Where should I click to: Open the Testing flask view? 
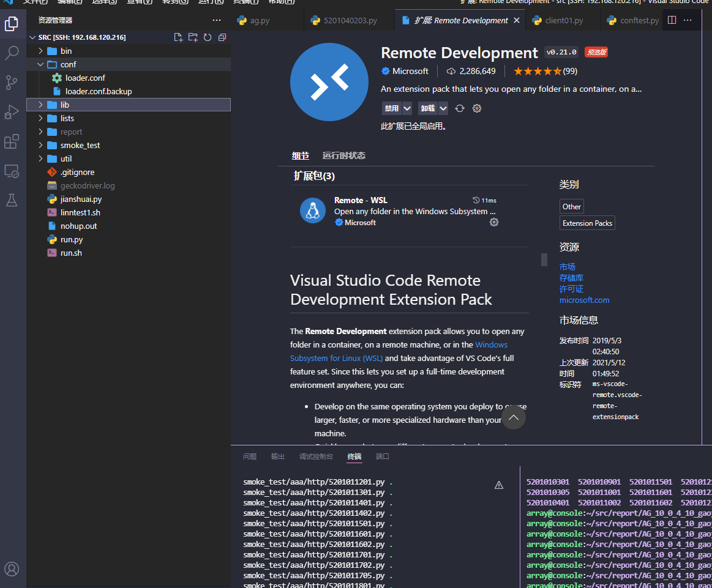tap(12, 200)
